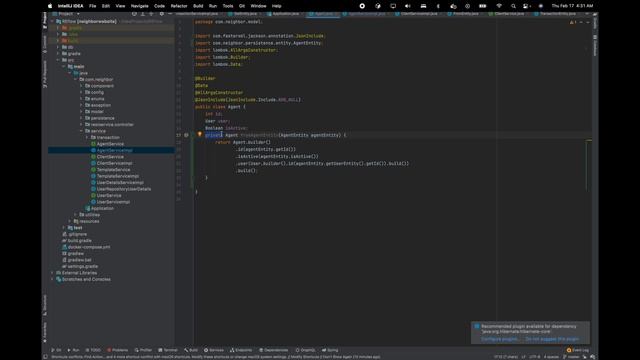Expand the persistence package
The height and width of the screenshot is (360, 640).
click(x=81, y=118)
